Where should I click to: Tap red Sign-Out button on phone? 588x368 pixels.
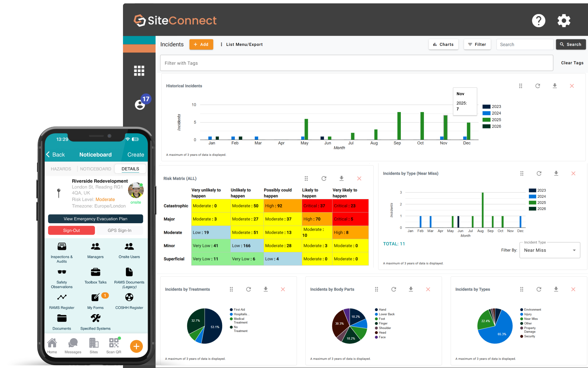tap(71, 230)
